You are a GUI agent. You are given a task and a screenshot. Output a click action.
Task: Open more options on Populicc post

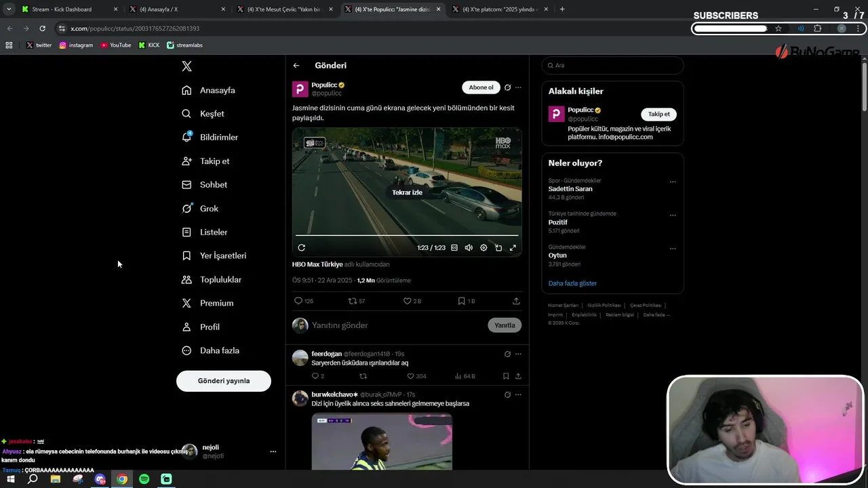518,87
